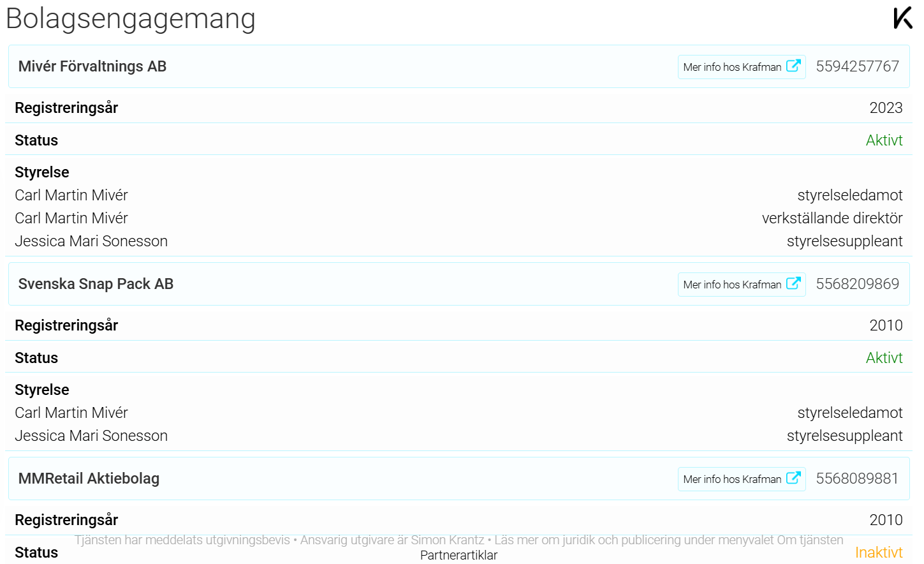Click Carl Martin Mivér listed as verkställande direktör

pos(71,218)
